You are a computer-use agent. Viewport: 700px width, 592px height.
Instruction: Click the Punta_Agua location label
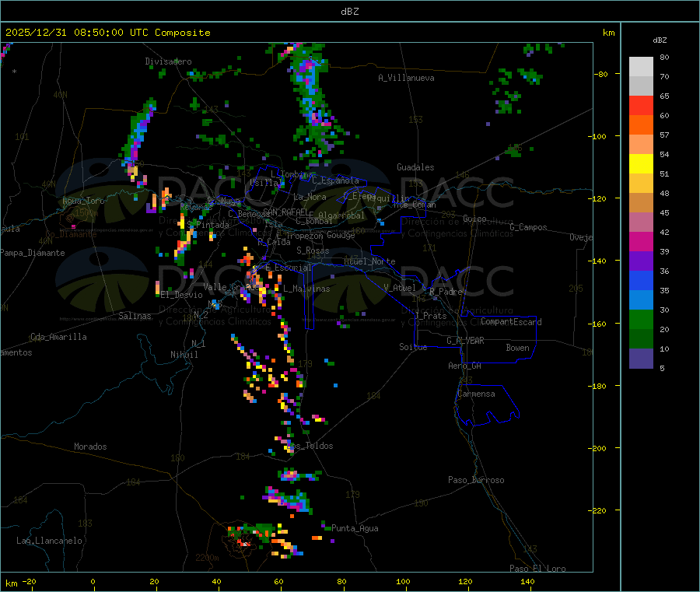click(355, 528)
